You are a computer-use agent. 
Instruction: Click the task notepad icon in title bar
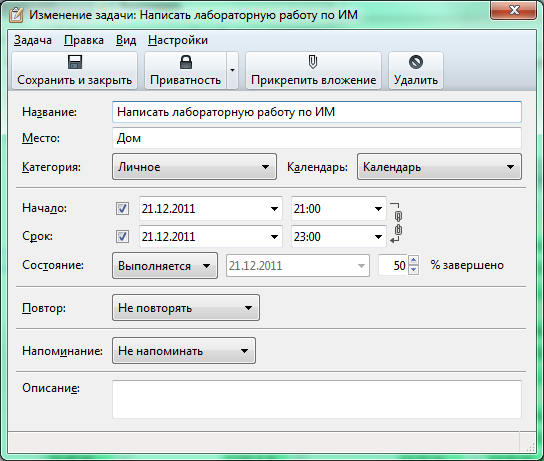pos(16,15)
